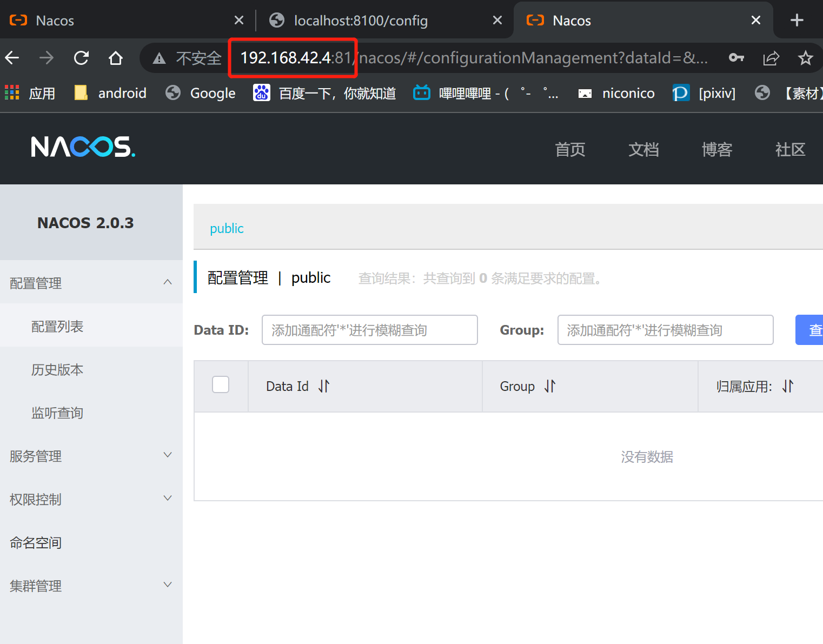
Task: Open 首页 in the top navigation
Action: 570,149
